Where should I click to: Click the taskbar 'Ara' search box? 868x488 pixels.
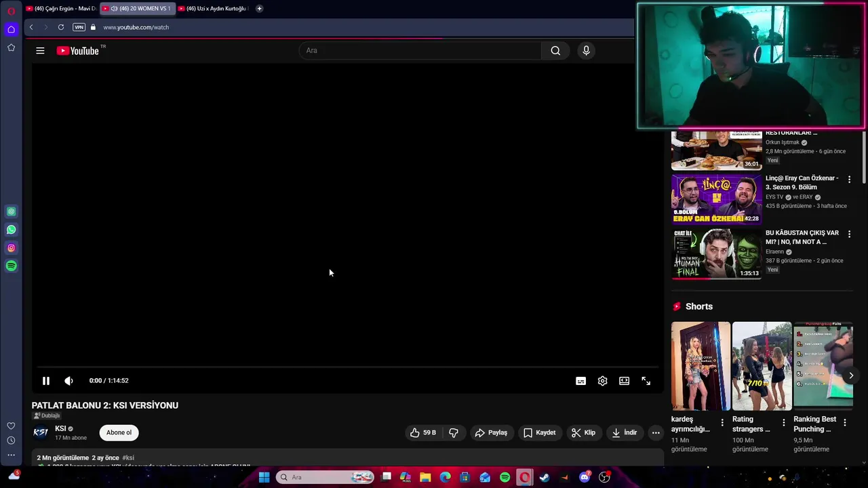[x=325, y=477]
